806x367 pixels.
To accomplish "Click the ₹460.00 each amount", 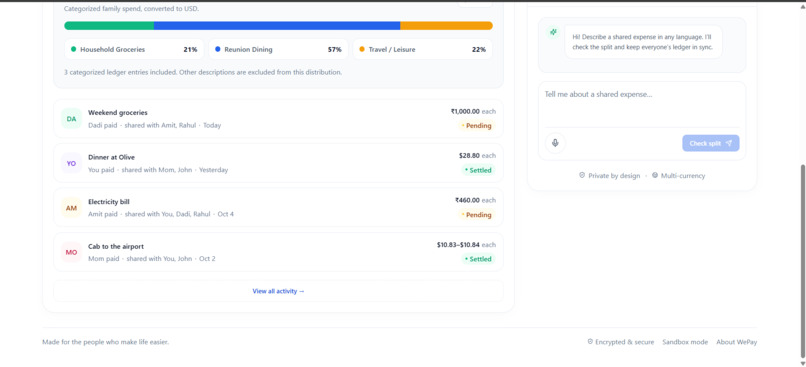I will pos(475,200).
